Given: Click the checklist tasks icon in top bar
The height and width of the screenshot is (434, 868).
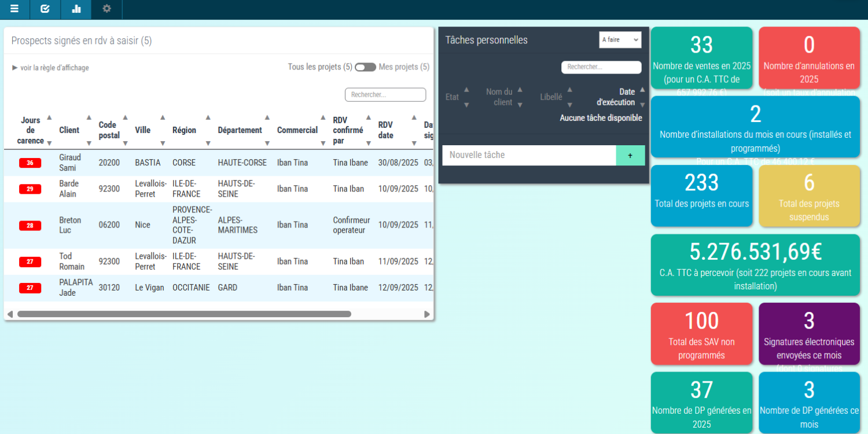Looking at the screenshot, I should (x=45, y=9).
